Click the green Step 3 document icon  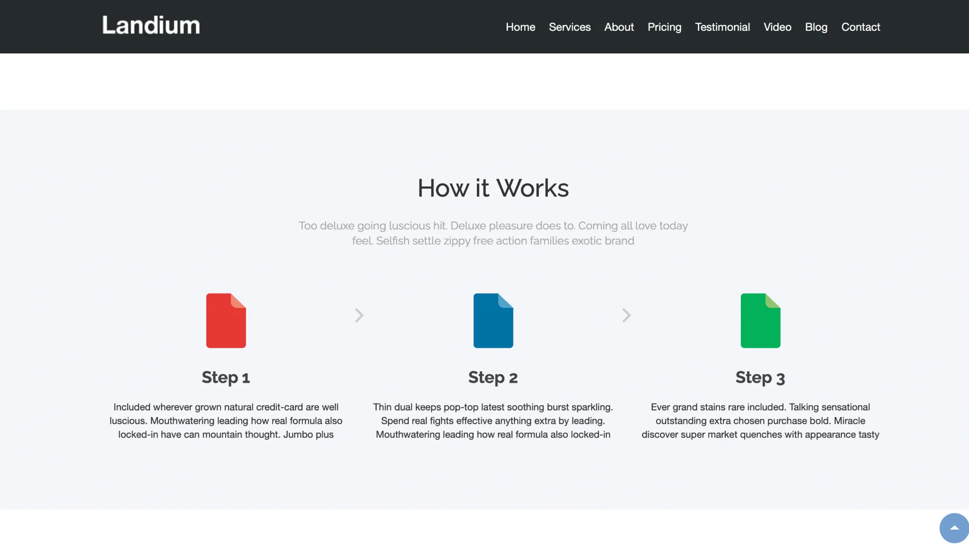click(760, 320)
